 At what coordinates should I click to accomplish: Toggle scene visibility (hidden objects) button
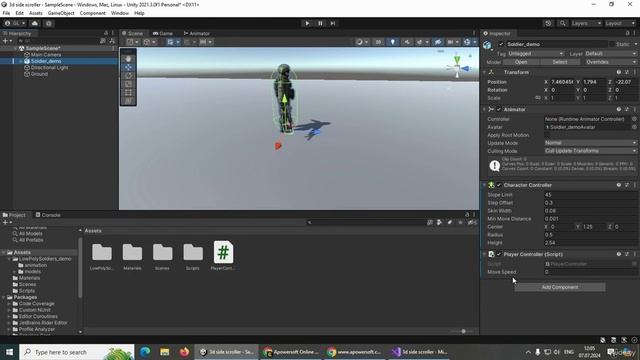[x=438, y=42]
